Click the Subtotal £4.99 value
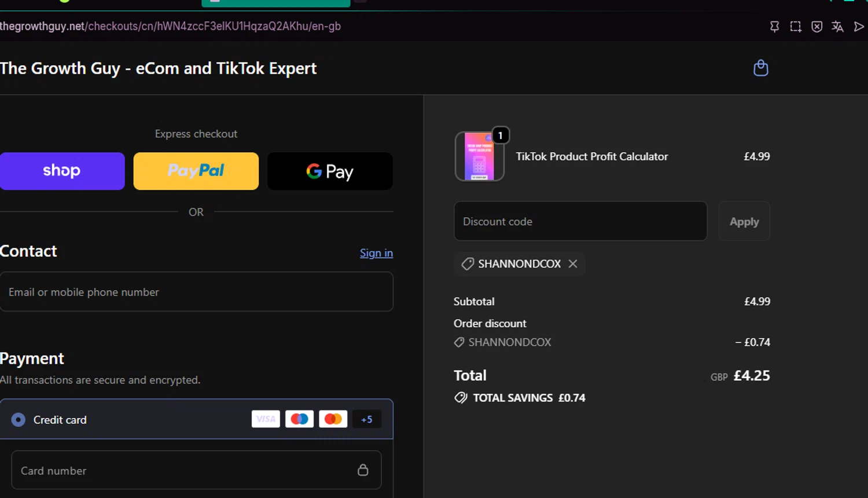 [x=757, y=301]
